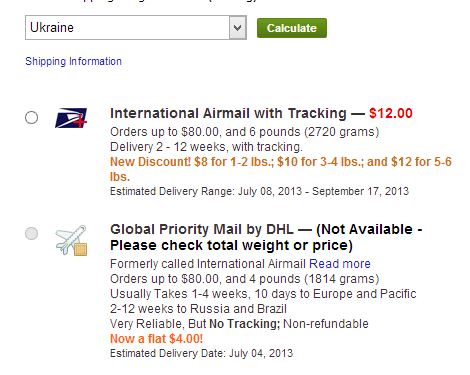The width and height of the screenshot is (470, 375).
Task: Click the Global Priority Mail by DHL heading
Action: coord(202,229)
